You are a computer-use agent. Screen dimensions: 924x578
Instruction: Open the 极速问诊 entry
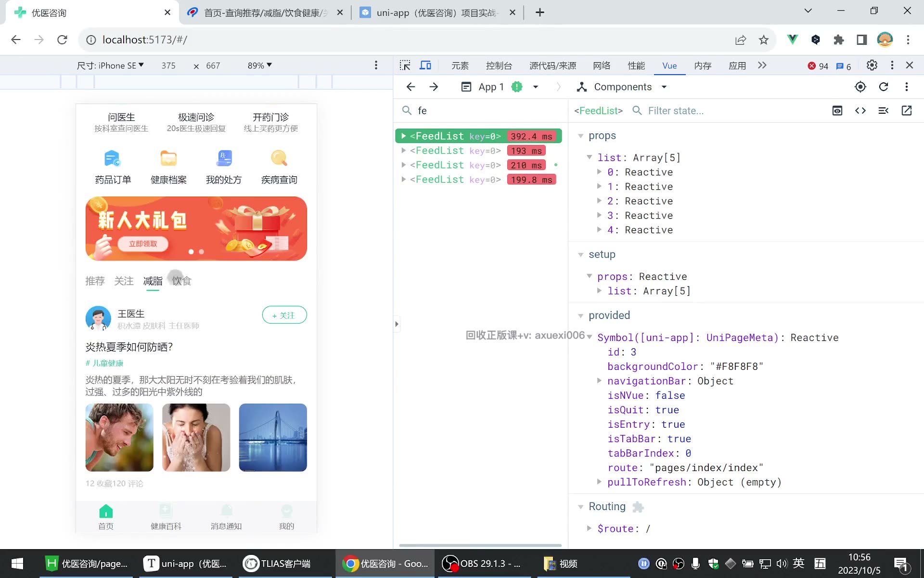click(x=196, y=122)
